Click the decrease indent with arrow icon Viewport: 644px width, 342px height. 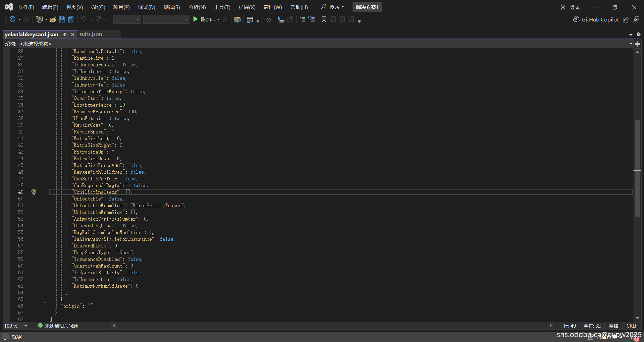[x=312, y=19]
